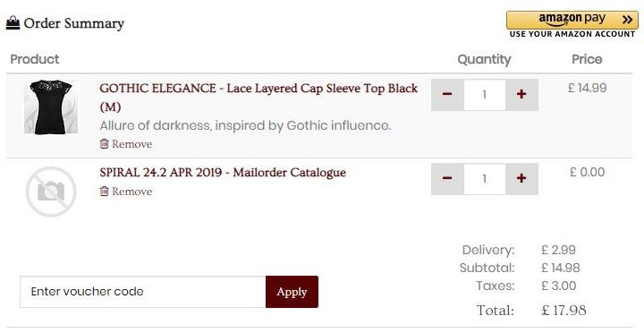This screenshot has width=644, height=333.
Task: Remove the Gothic Elegance top from order
Action: tap(126, 144)
